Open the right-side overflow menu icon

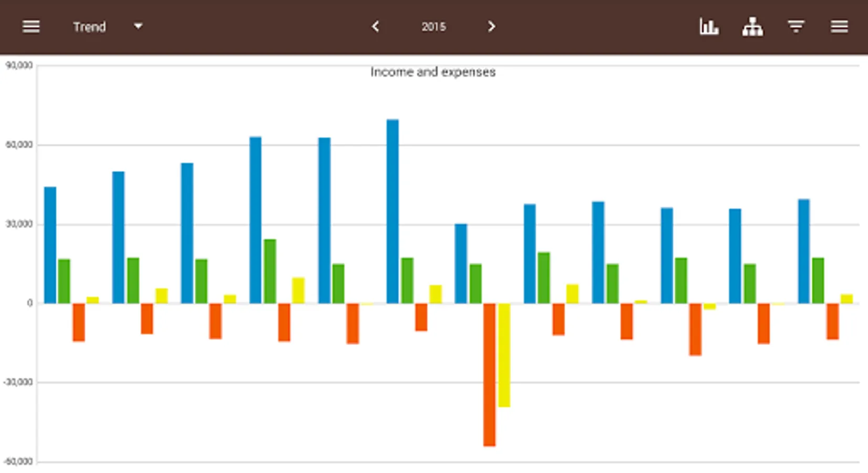(839, 26)
